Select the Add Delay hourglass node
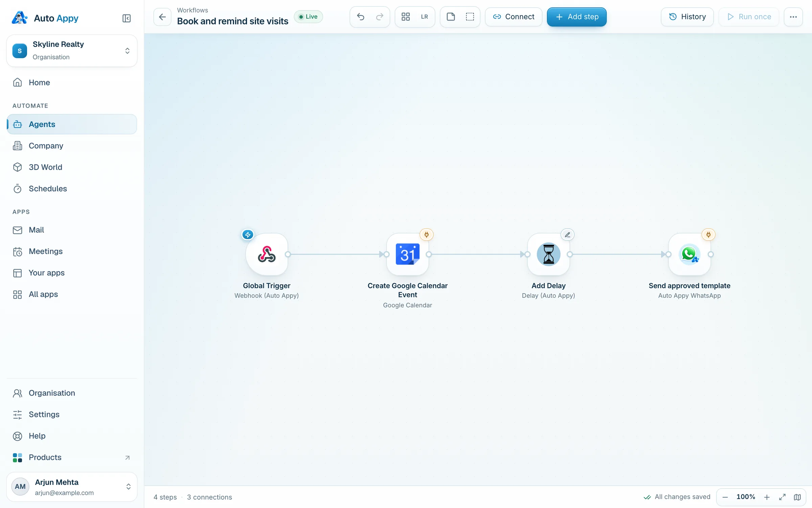 548,254
